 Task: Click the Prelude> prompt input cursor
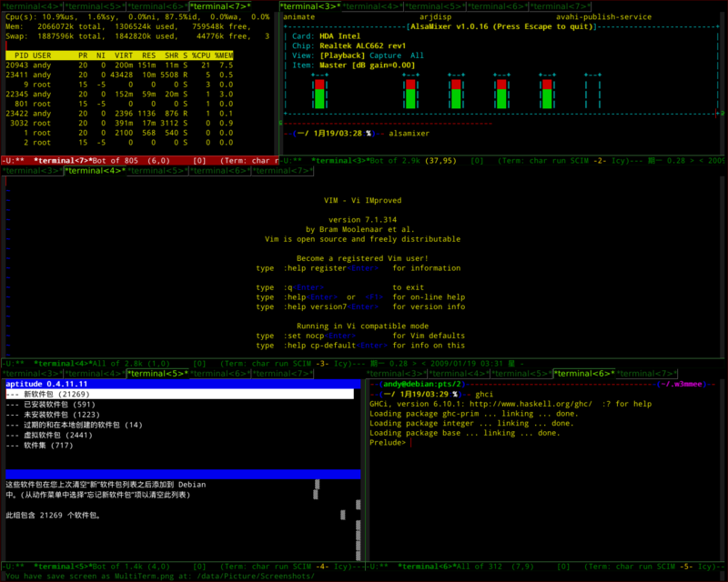411,443
